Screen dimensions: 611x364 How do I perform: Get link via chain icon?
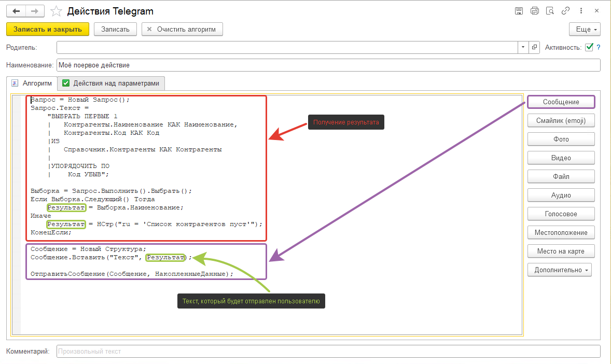(x=566, y=11)
